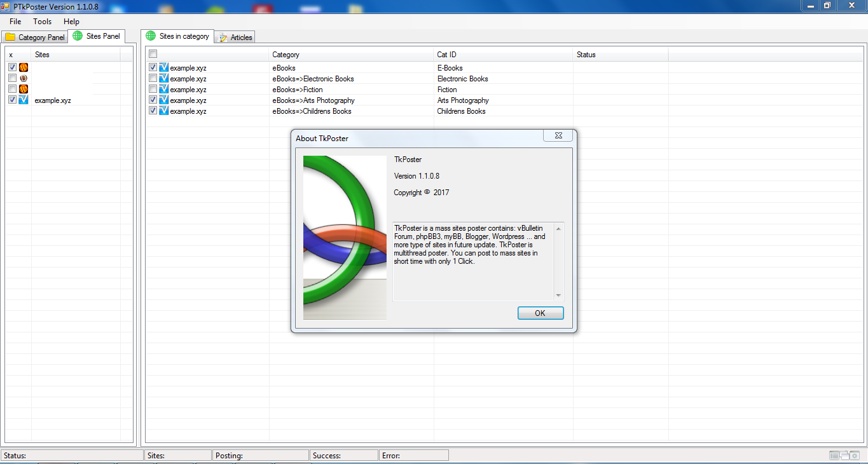The width and height of the screenshot is (868, 464).
Task: Uncheck the example.xyz checkbox in Sites panel
Action: click(12, 100)
